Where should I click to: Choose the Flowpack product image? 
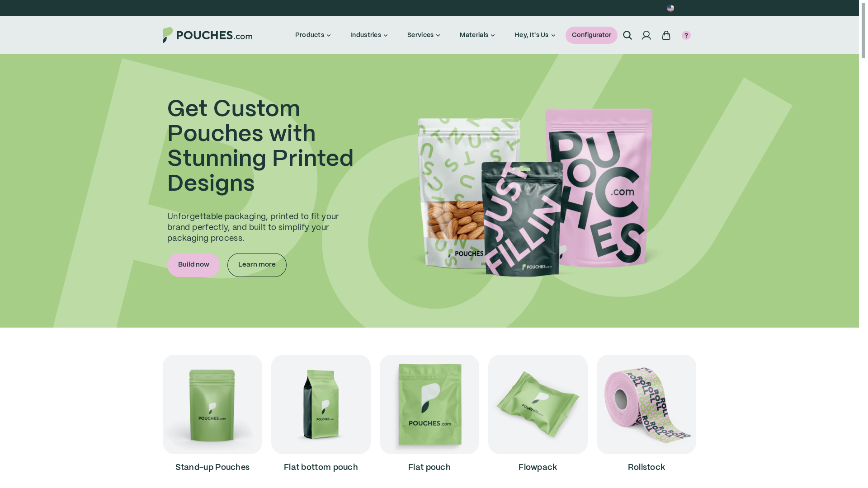point(538,404)
